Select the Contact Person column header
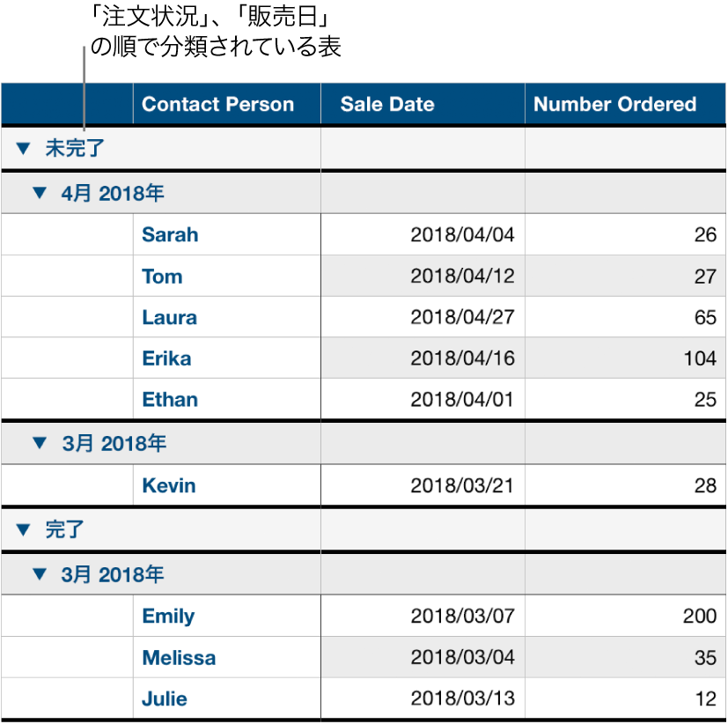Screen dimensions: 728x724 tap(217, 104)
